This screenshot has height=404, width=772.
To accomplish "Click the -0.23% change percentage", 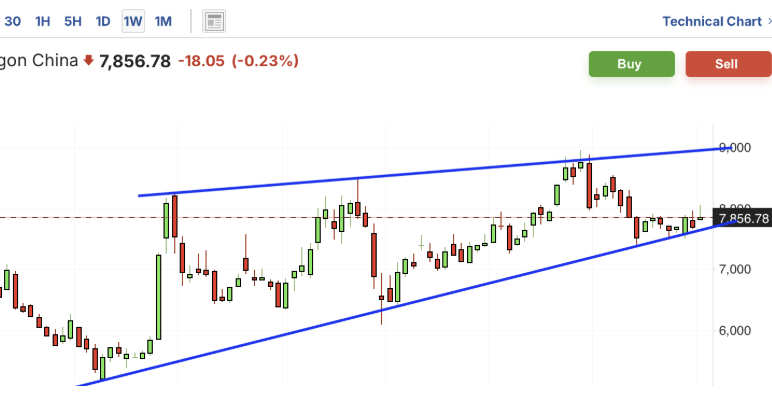I will click(x=265, y=61).
